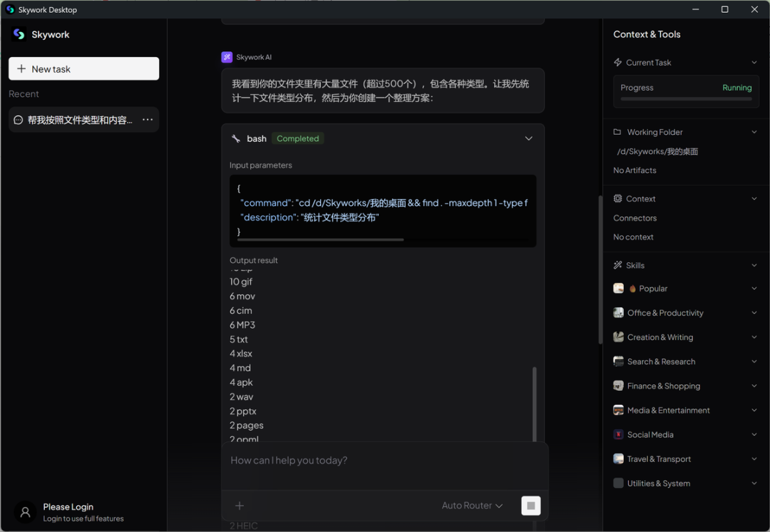The image size is (770, 532).
Task: Collapse the Current Task section
Action: (x=754, y=62)
